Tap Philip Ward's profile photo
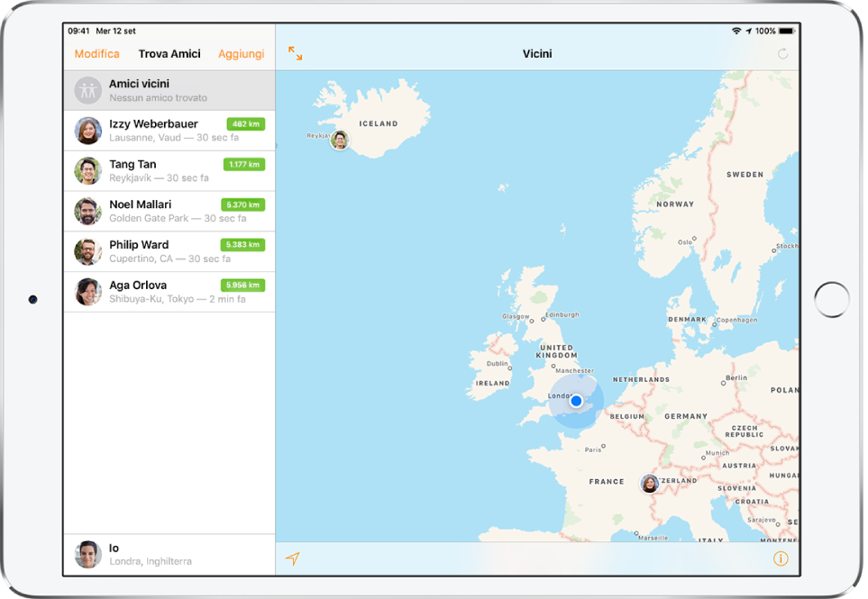Viewport: 868px width, 599px height. 88,251
